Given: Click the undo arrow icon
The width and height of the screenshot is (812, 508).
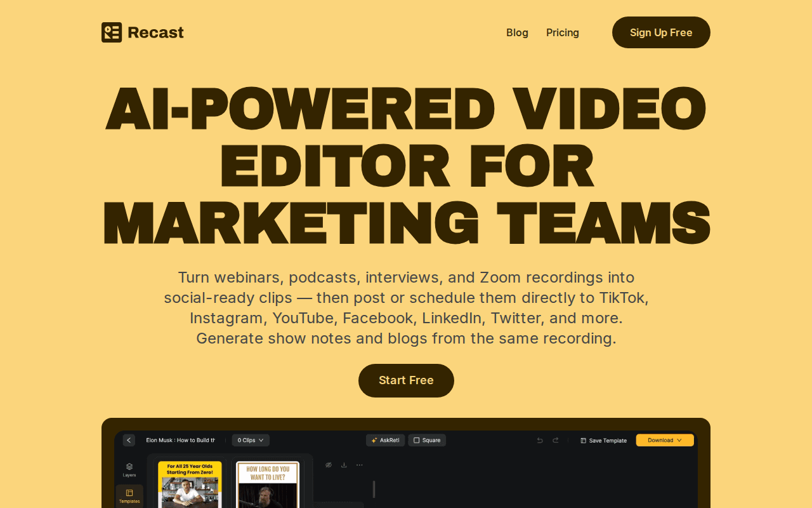Looking at the screenshot, I should [x=540, y=440].
